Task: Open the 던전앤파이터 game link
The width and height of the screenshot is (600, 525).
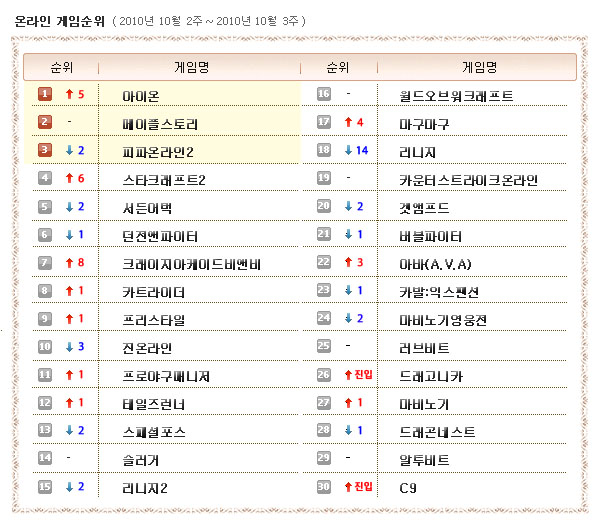Action: point(159,236)
